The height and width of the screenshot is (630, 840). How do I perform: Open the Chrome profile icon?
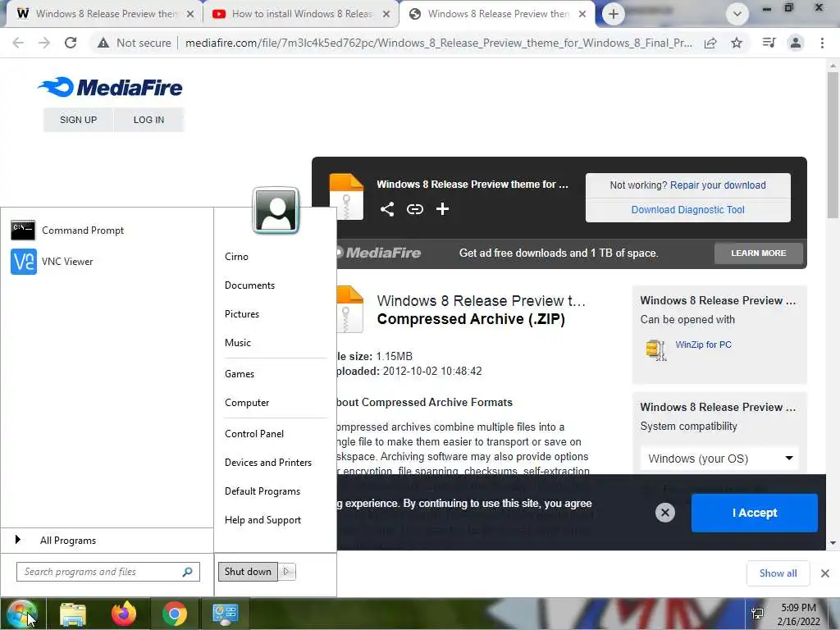[x=796, y=43]
